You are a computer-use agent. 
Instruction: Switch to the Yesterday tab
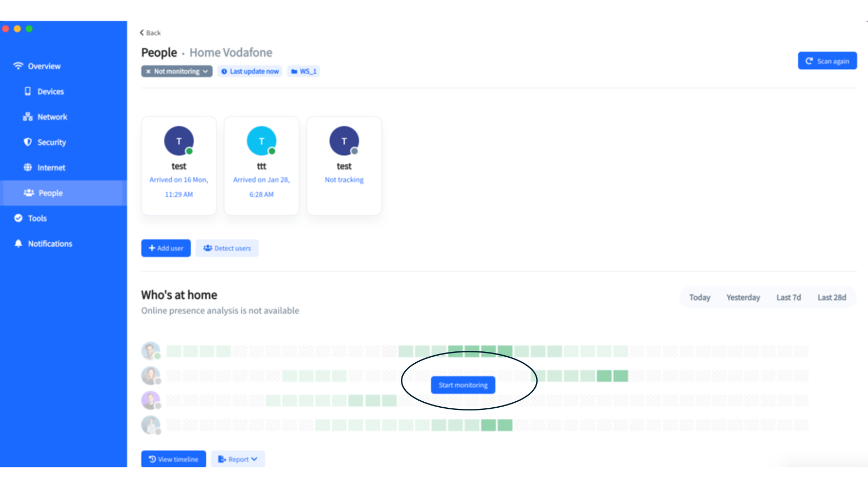(x=743, y=298)
